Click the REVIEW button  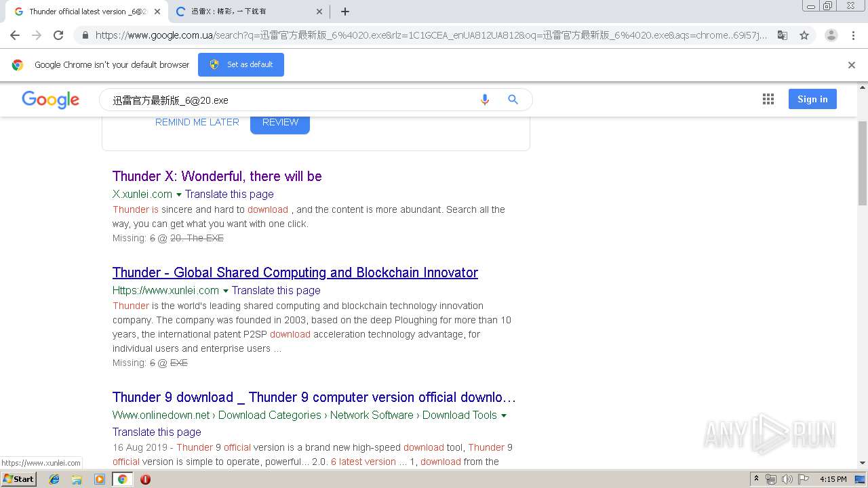[280, 123]
